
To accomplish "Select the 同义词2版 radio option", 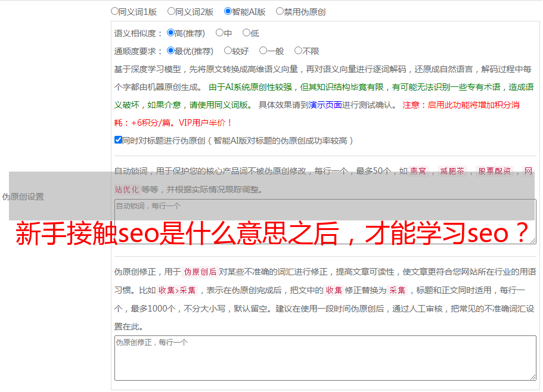I will click(171, 11).
